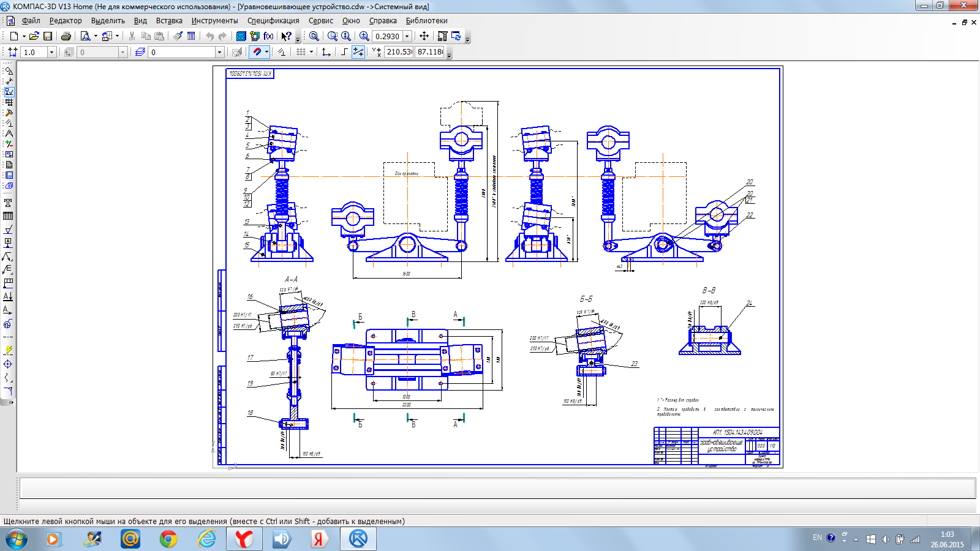The height and width of the screenshot is (551, 980).
Task: Click the Format painter brush icon
Action: click(x=178, y=36)
